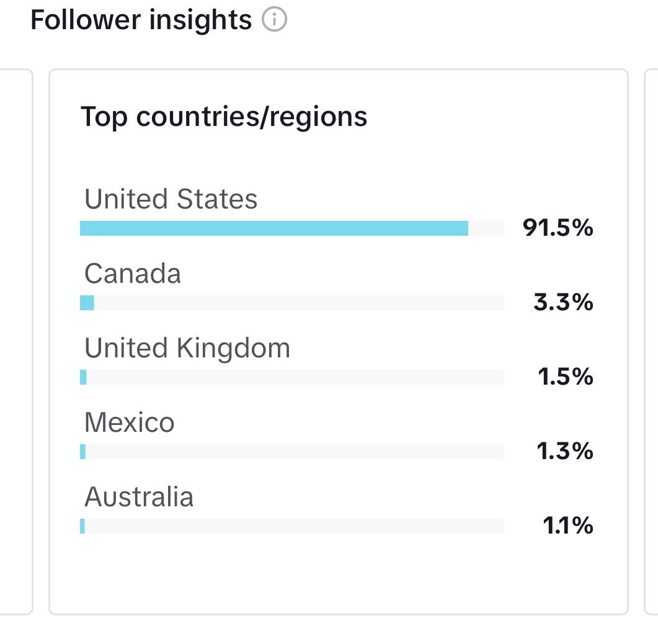Click the United Kingdom bar
Image resolution: width=658 pixels, height=644 pixels.
point(292,377)
